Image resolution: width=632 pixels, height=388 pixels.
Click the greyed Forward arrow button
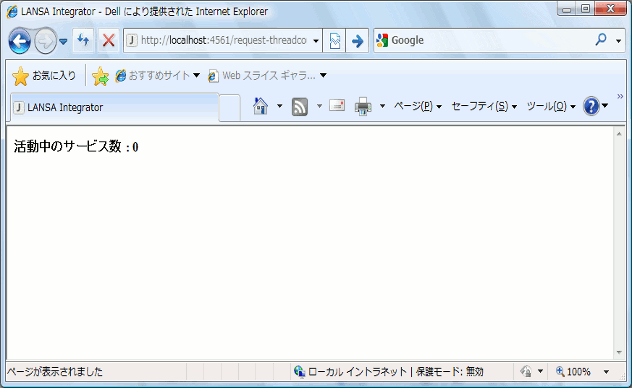[45, 41]
